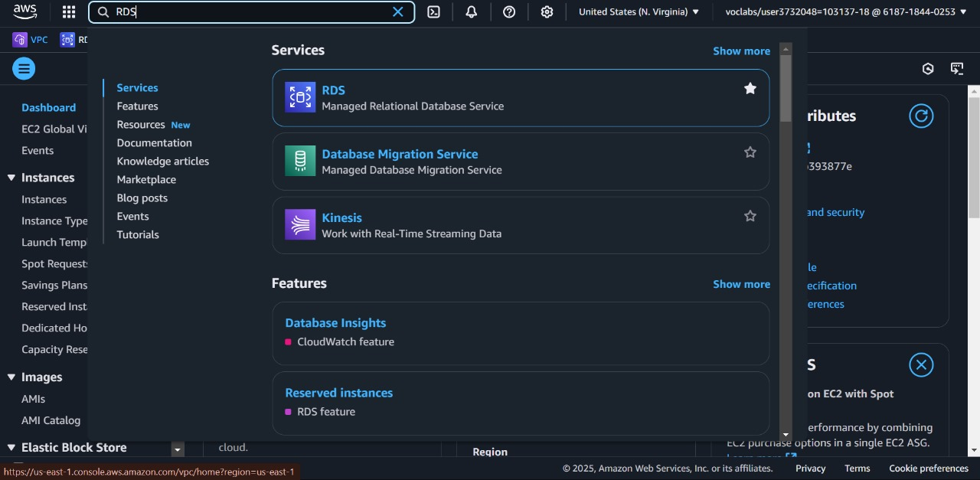Clear the RDS search text
This screenshot has height=480, width=980.
click(x=397, y=11)
